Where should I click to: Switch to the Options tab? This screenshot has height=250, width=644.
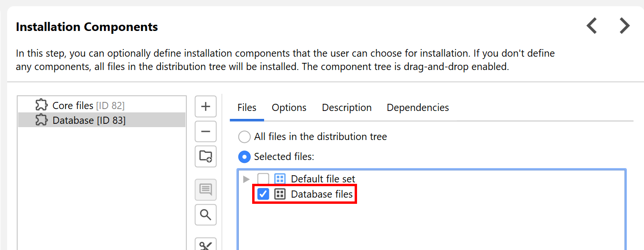click(289, 108)
